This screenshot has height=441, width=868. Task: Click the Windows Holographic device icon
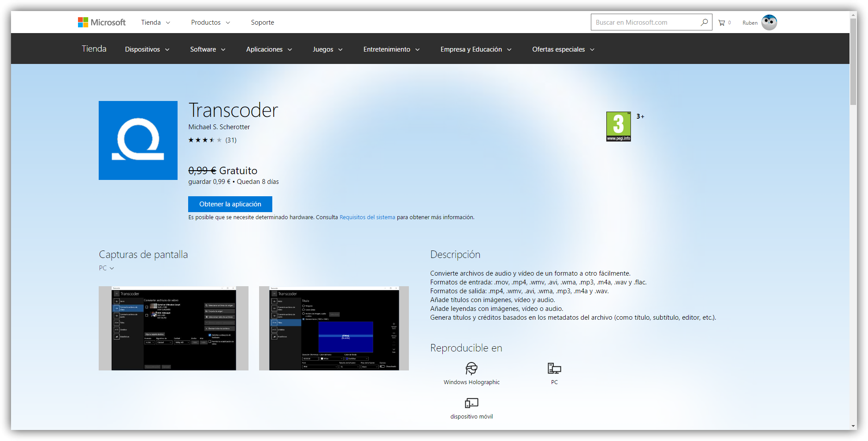pyautogui.click(x=471, y=368)
